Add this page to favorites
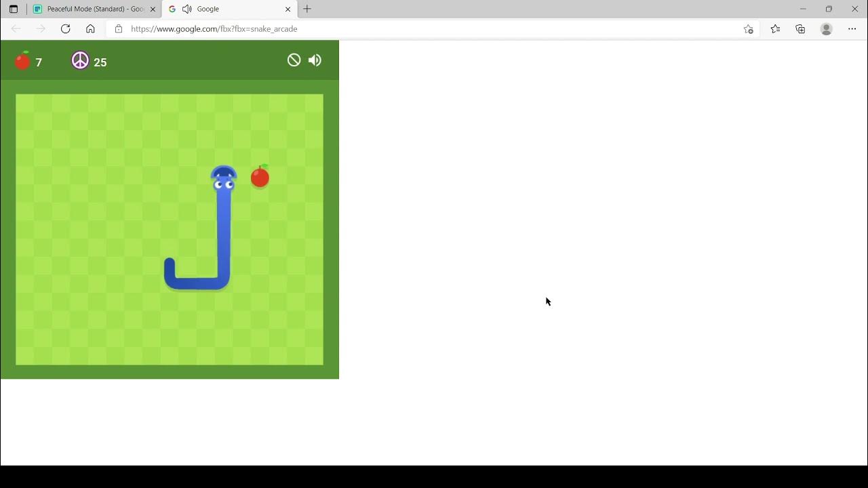Screen dimensions: 868x488 point(749,29)
